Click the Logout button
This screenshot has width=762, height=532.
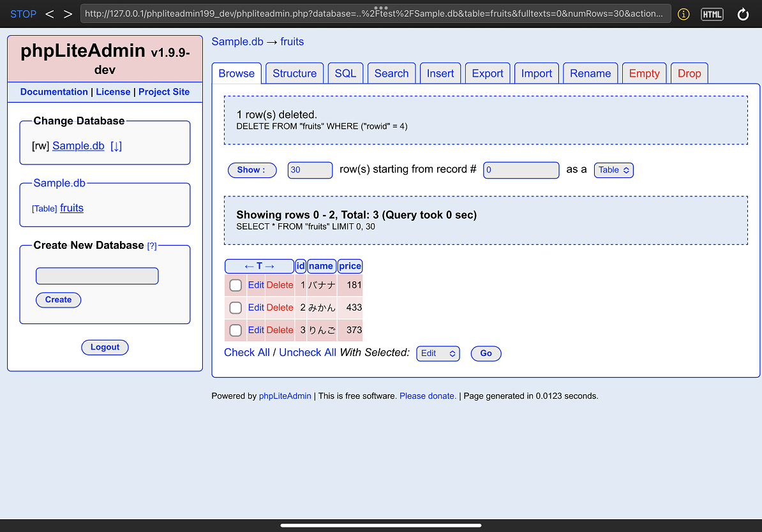click(x=105, y=347)
